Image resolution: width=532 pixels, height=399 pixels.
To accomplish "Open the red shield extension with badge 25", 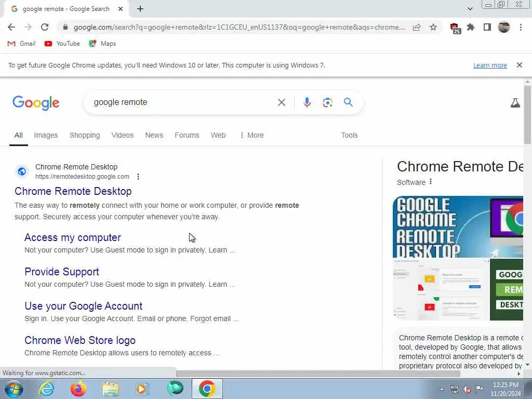I will (455, 28).
